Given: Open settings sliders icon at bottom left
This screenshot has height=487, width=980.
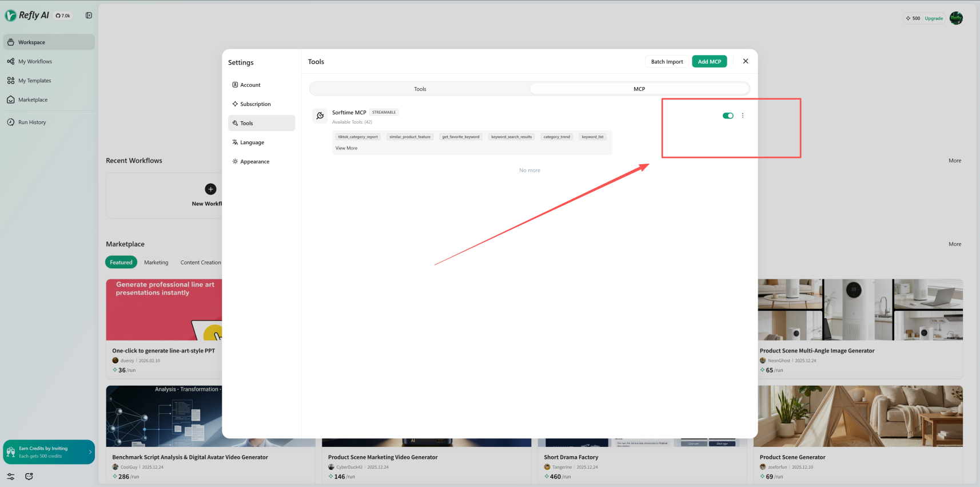Looking at the screenshot, I should click(x=11, y=476).
